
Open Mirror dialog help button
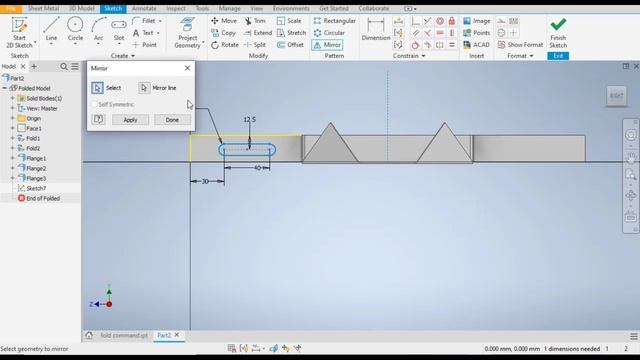(98, 119)
